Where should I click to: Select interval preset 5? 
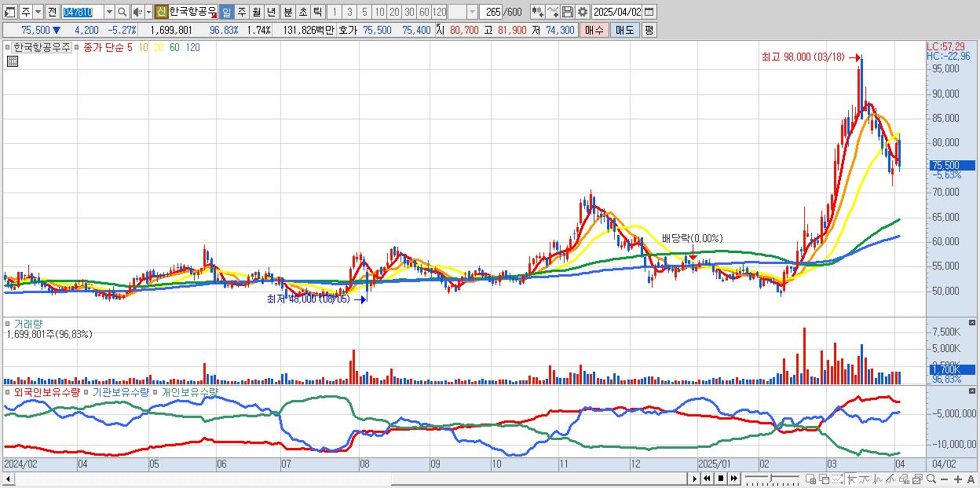tap(364, 12)
